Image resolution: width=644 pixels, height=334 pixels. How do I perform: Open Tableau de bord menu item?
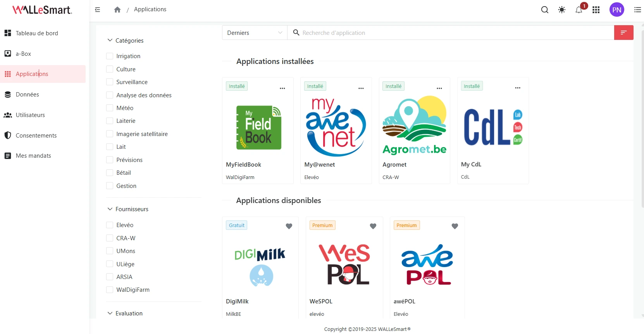[43, 33]
